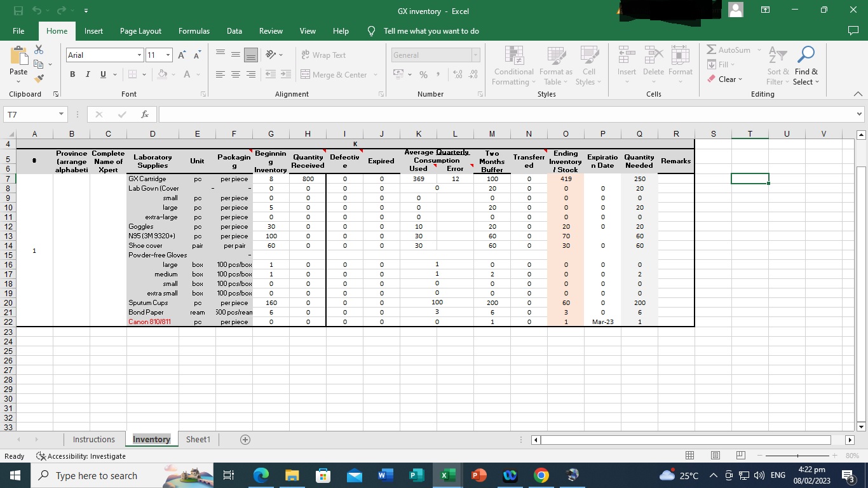Screen dimensions: 868x488
Task: Copy the selection using the Copy icon
Action: click(38, 64)
